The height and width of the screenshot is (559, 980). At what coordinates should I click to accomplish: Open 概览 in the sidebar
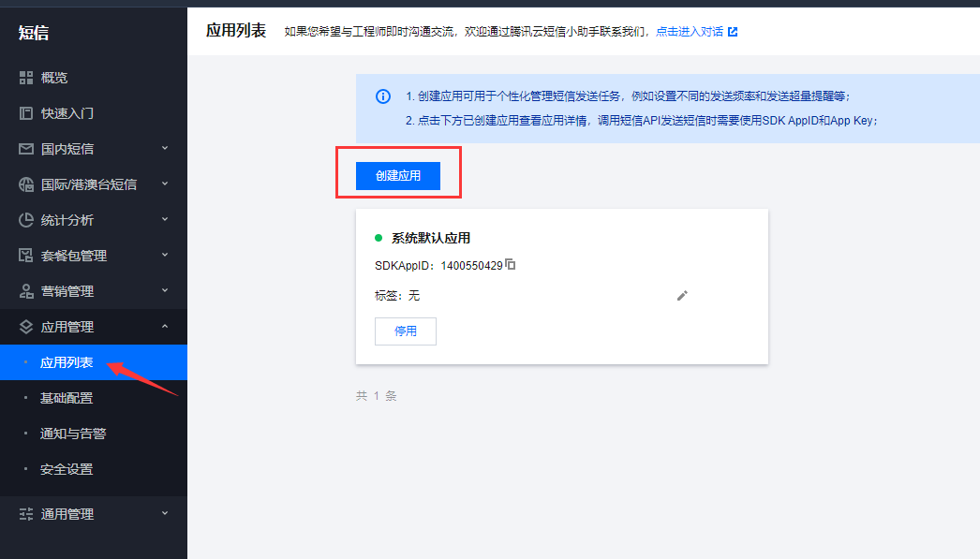click(x=94, y=78)
